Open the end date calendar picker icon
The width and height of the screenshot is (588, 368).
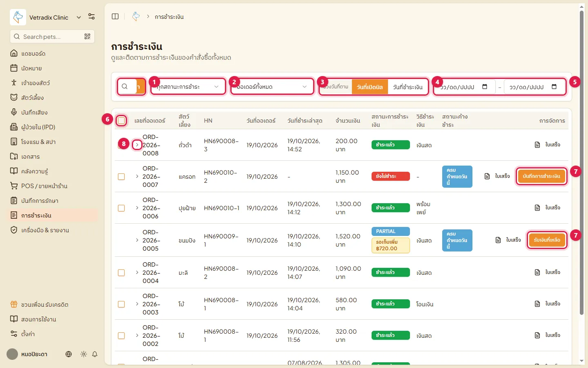point(554,87)
